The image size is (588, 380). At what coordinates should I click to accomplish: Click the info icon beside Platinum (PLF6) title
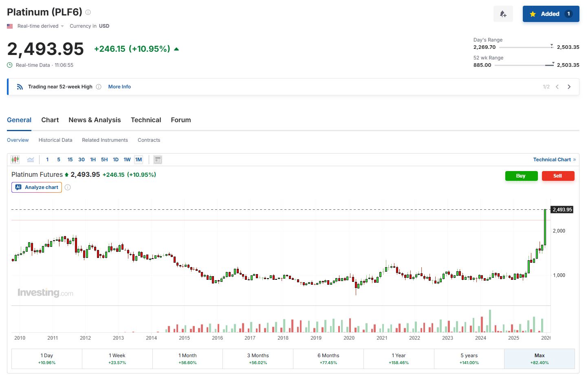pos(88,12)
